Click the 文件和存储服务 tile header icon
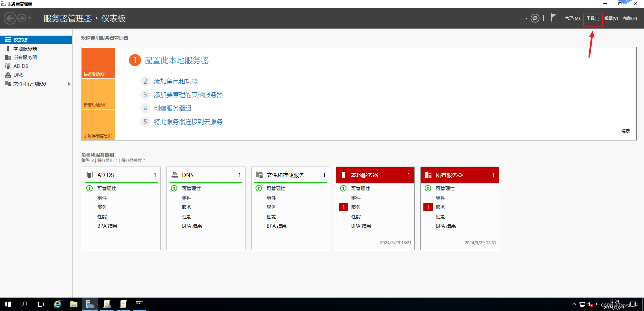The width and height of the screenshot is (644, 311). pos(259,175)
